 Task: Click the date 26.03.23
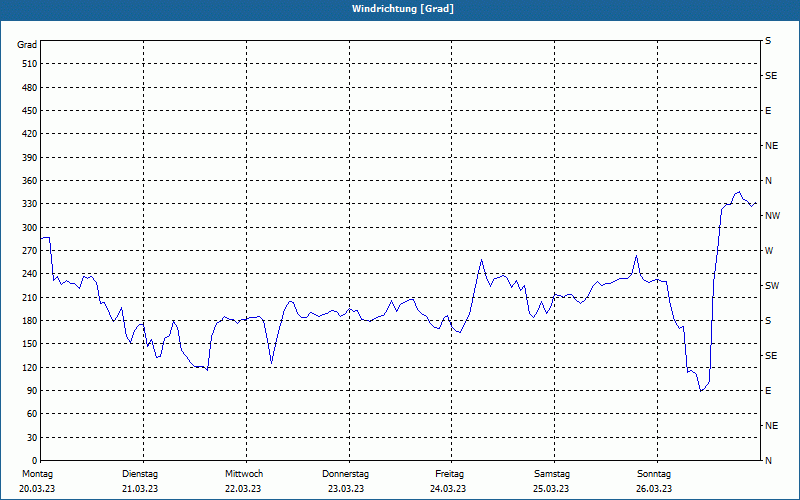(654, 489)
